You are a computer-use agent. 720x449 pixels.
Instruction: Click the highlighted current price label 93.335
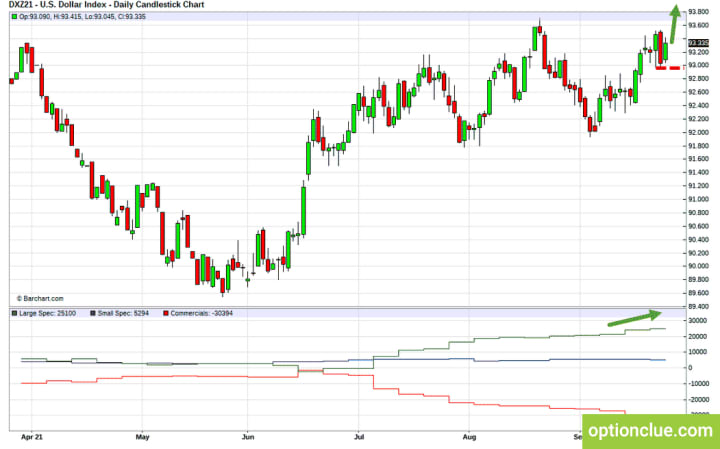(698, 43)
